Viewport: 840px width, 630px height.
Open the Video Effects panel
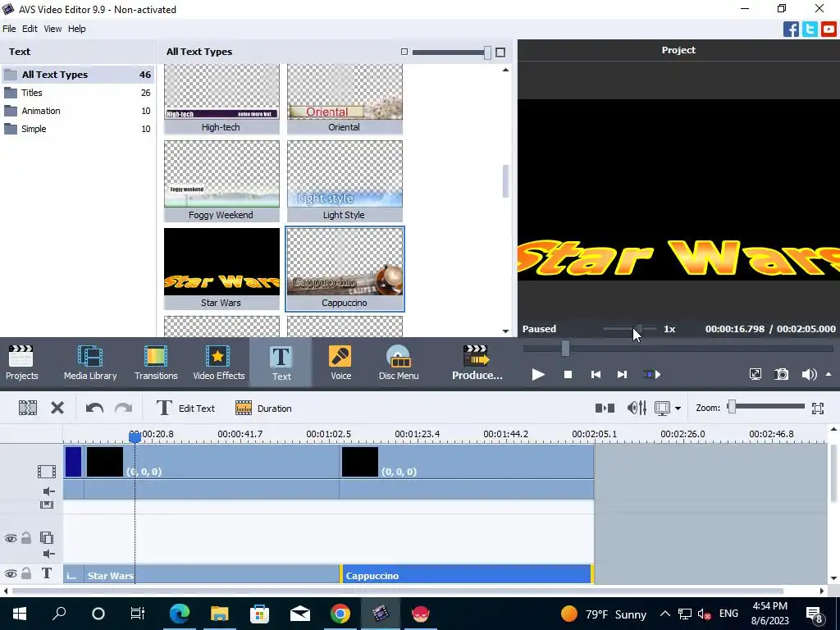point(218,363)
